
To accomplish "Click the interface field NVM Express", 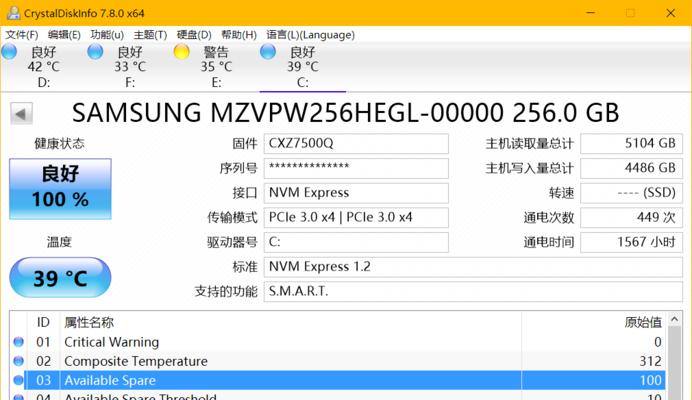I will (x=356, y=193).
